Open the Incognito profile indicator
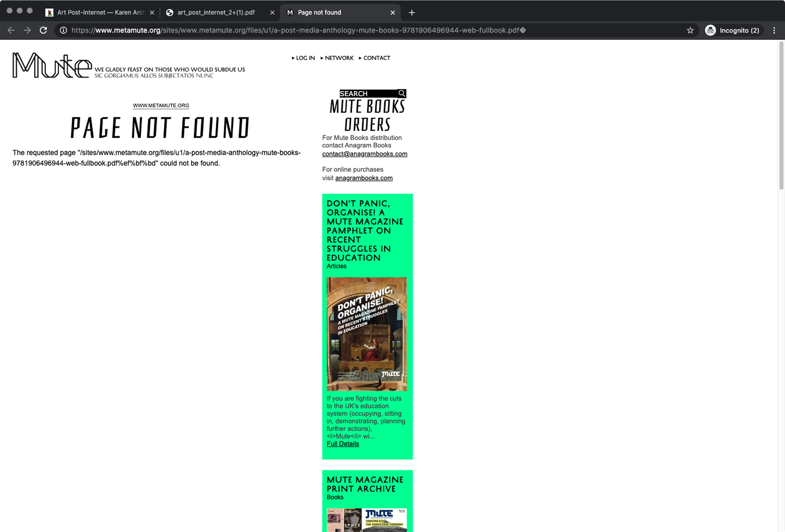This screenshot has width=785, height=532. 733,30
